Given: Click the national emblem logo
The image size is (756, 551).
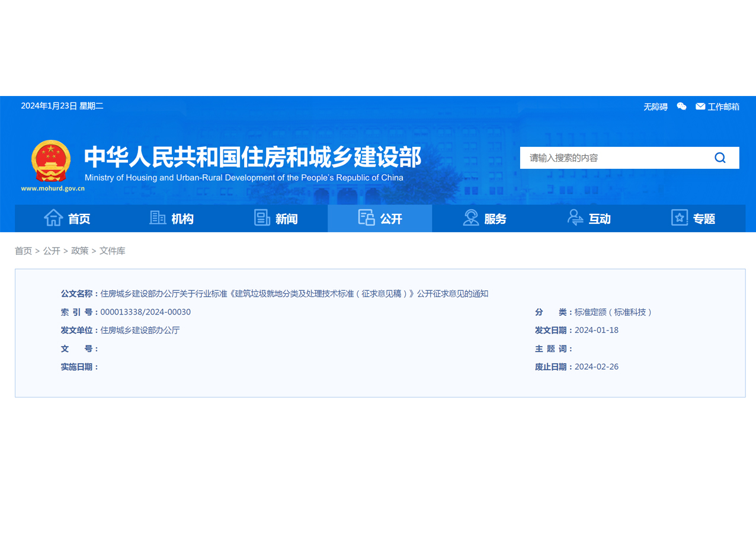Looking at the screenshot, I should pyautogui.click(x=51, y=162).
